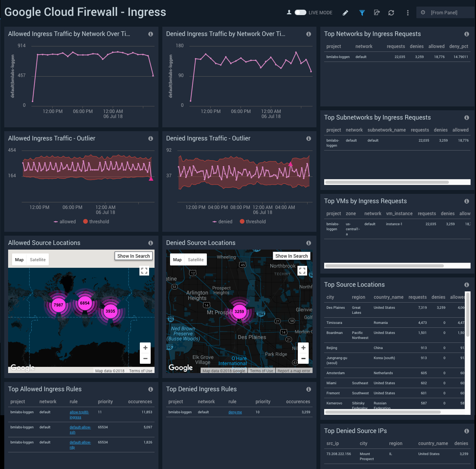Open the filter icon in the top toolbar
Viewport: 476px width, 469px height.
(x=362, y=12)
